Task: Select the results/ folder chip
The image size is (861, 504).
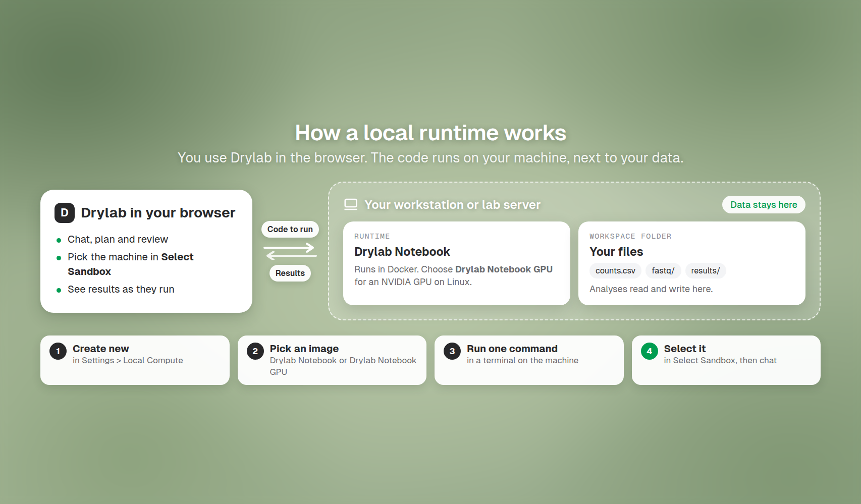Action: click(x=706, y=270)
